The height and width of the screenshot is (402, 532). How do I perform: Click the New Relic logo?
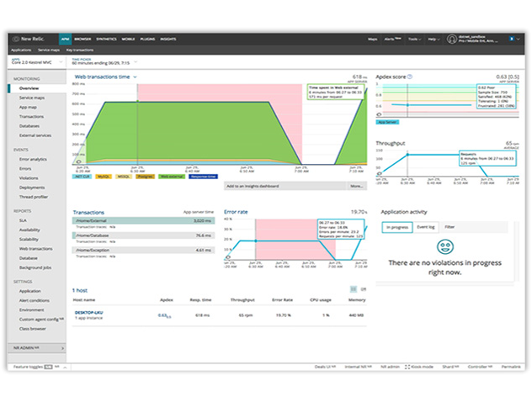click(x=28, y=39)
